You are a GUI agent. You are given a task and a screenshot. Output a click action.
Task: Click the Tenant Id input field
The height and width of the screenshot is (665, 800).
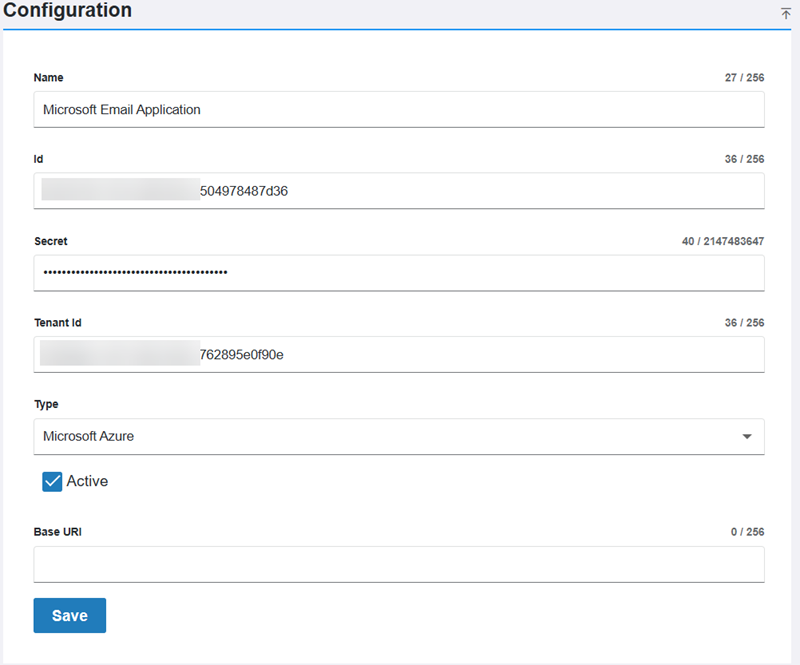(399, 355)
